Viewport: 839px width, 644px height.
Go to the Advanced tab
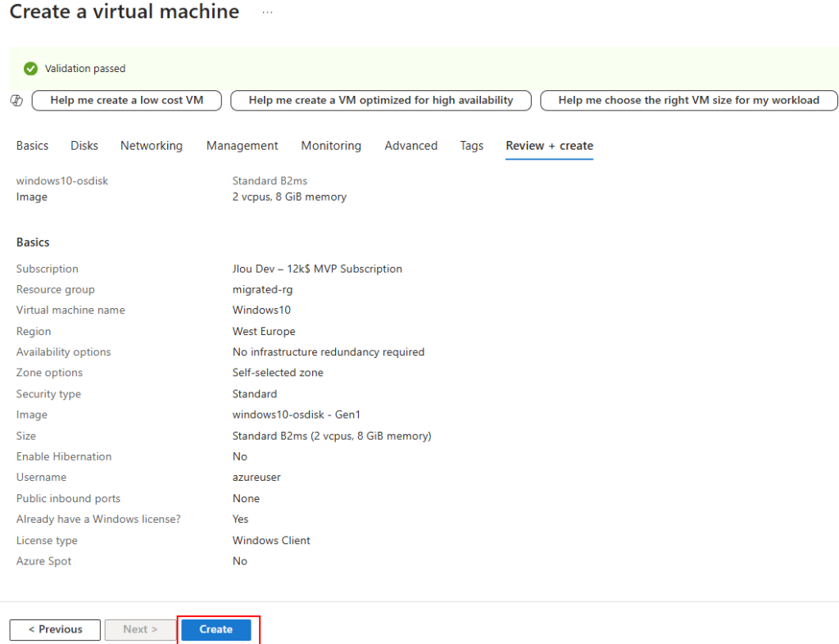pos(411,146)
